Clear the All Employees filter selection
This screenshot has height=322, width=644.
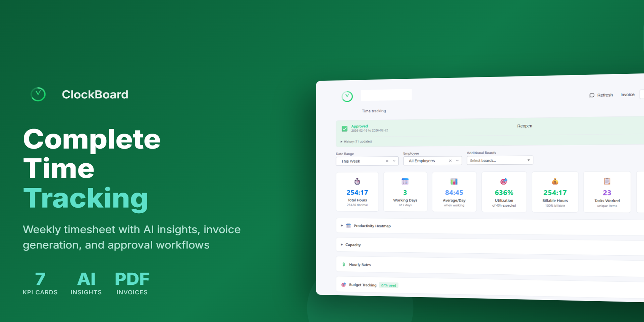(x=450, y=161)
